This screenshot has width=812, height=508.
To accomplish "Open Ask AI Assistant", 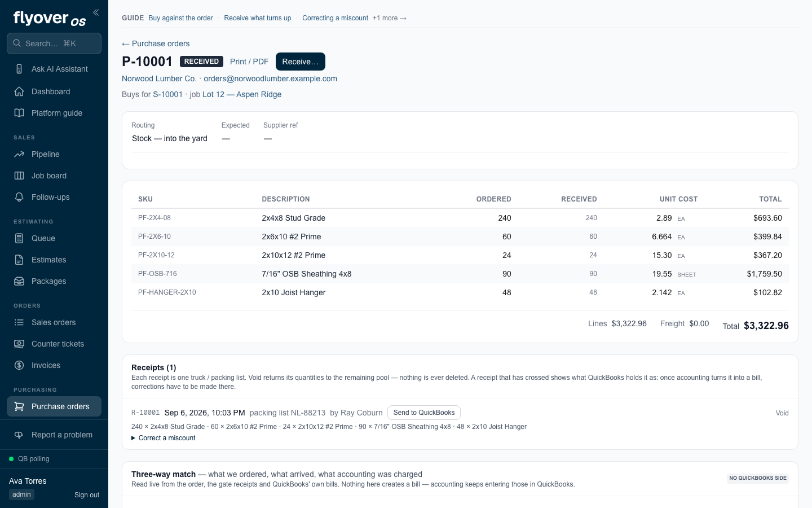I will [54, 69].
